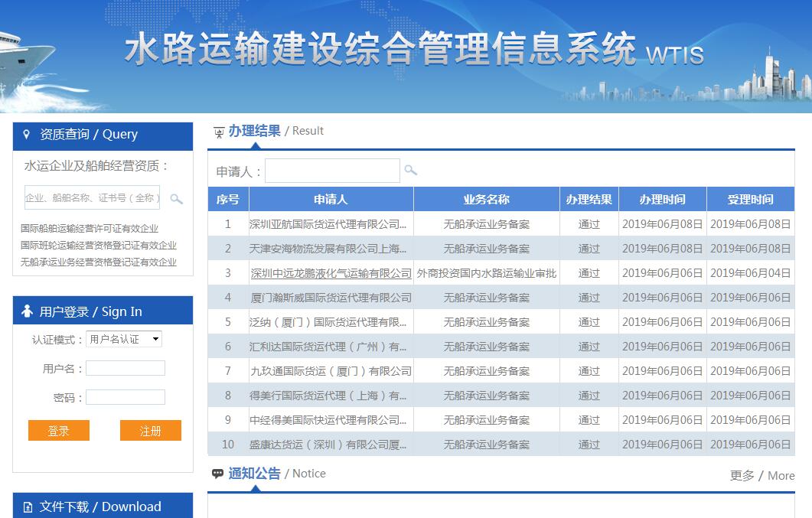Image resolution: width=812 pixels, height=518 pixels.
Task: Click the user icon in Sign In header
Action: (x=28, y=311)
